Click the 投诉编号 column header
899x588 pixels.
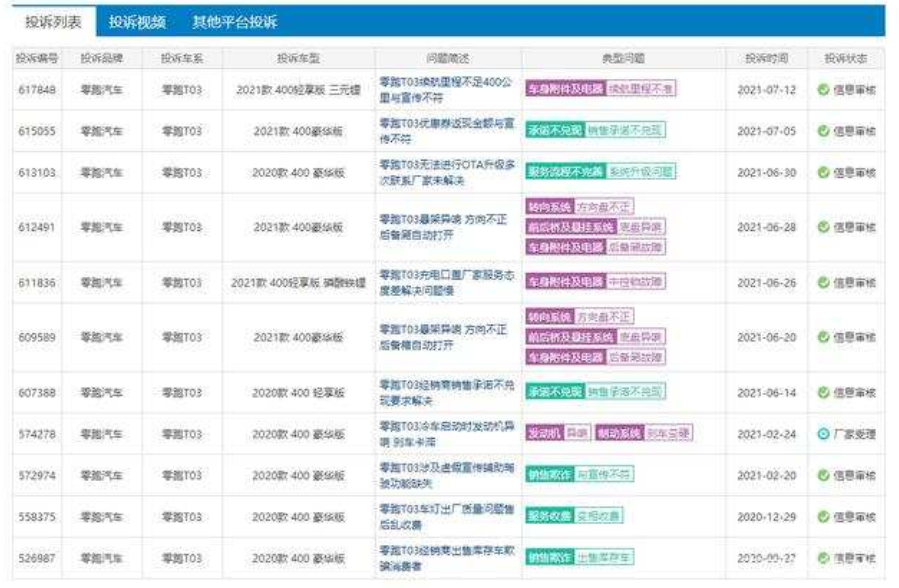click(37, 58)
